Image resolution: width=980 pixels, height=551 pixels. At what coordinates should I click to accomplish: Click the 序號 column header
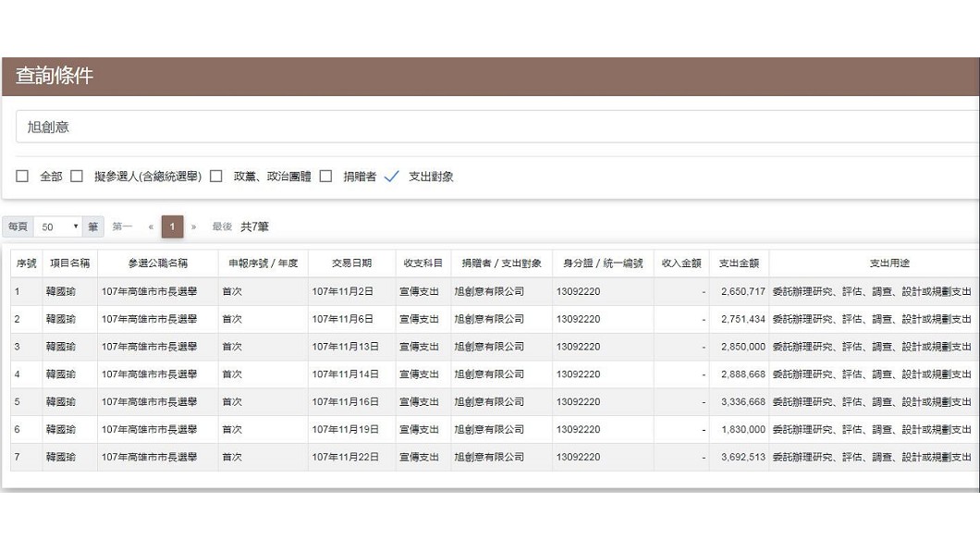point(26,263)
